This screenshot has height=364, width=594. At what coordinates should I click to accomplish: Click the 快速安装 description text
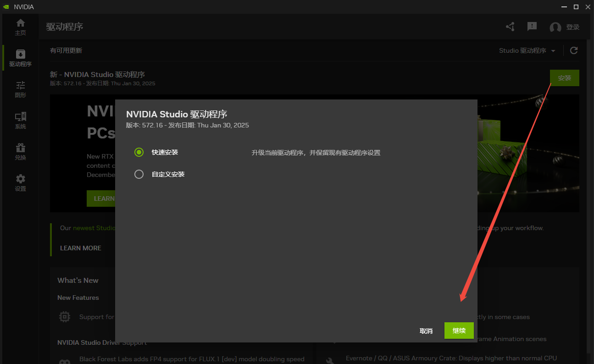[x=316, y=153]
